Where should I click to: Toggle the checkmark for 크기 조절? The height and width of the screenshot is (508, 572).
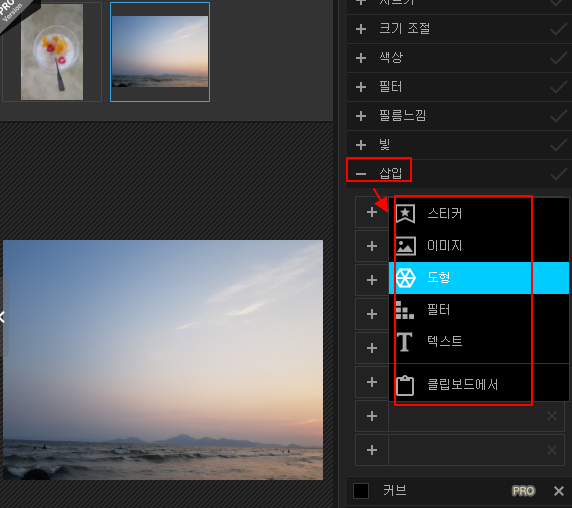(x=559, y=29)
